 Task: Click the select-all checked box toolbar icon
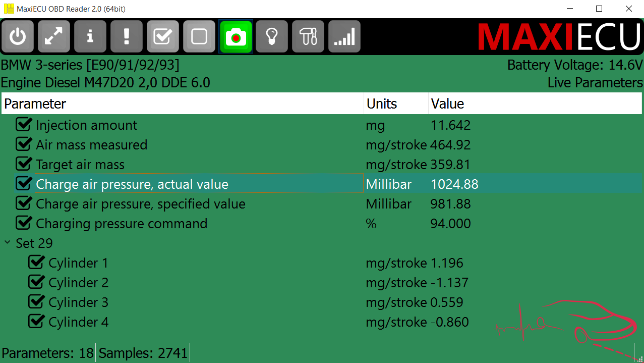[x=163, y=36]
